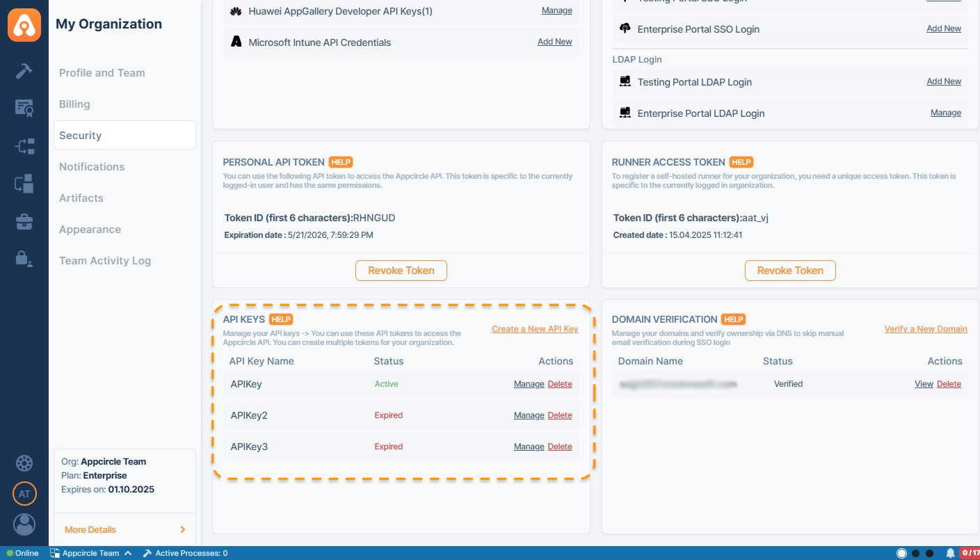The image size is (980, 560).
Task: Go to Team Activity Log
Action: pyautogui.click(x=105, y=261)
